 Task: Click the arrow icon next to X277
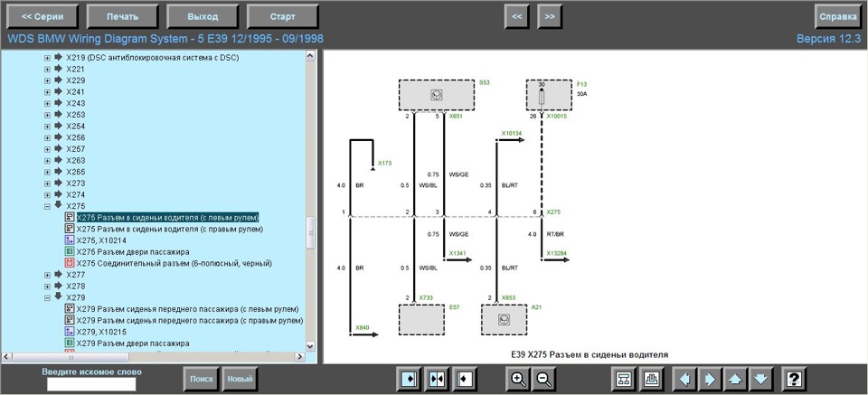pyautogui.click(x=58, y=275)
